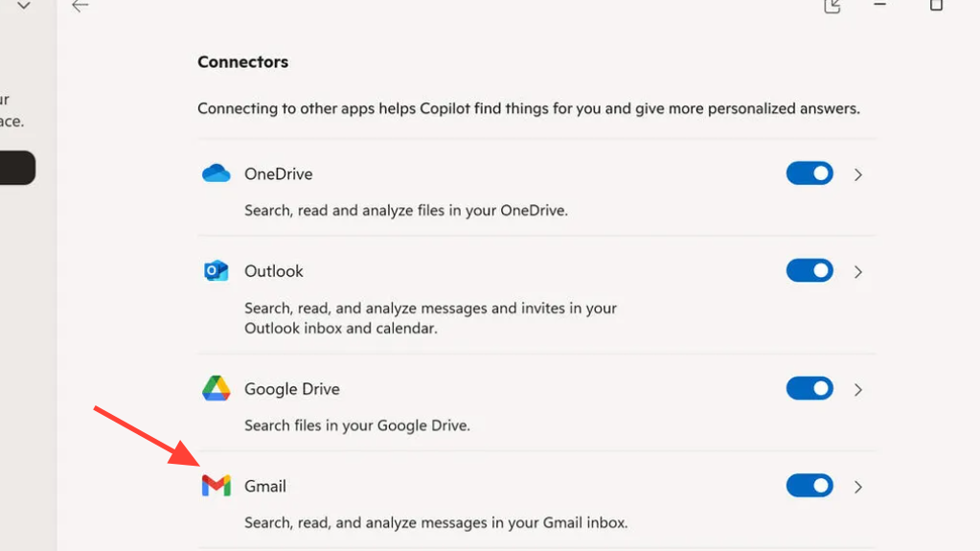Go back with the left arrow
980x551 pixels.
80,6
